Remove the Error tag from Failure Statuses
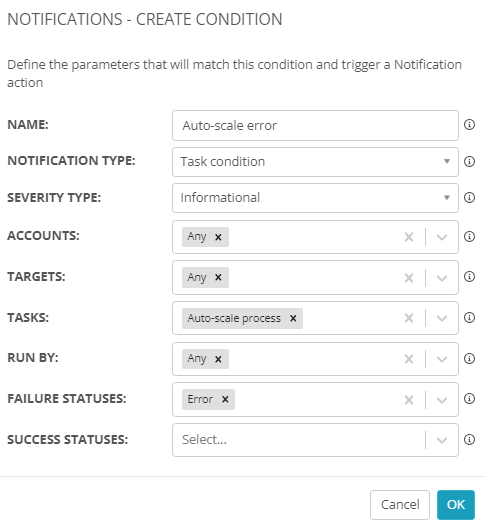The height and width of the screenshot is (527, 484). click(x=225, y=399)
